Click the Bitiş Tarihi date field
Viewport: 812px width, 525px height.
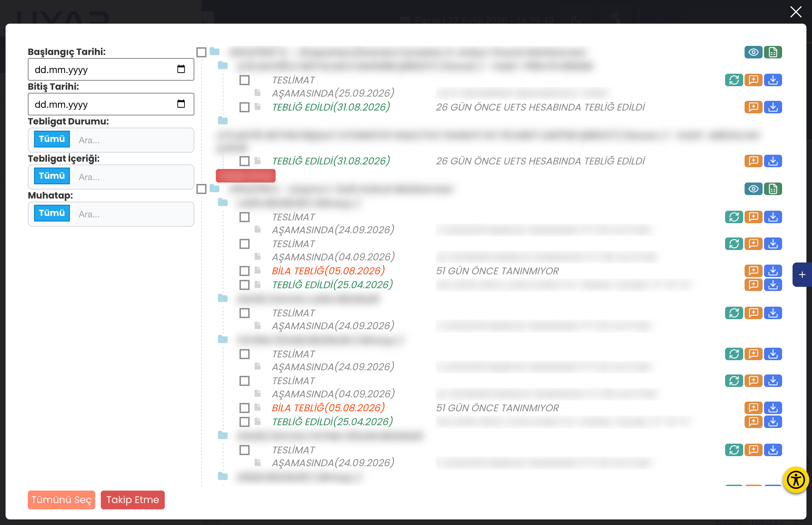111,104
